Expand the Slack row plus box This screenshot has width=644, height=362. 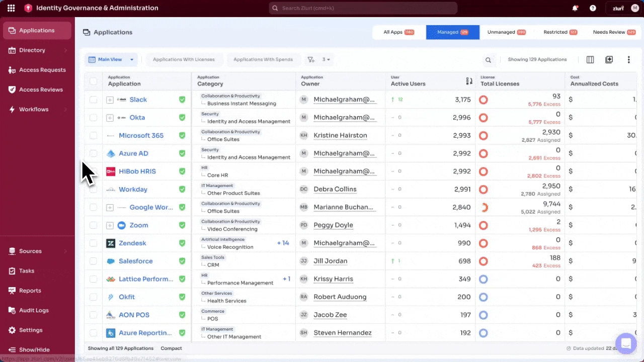(110, 100)
